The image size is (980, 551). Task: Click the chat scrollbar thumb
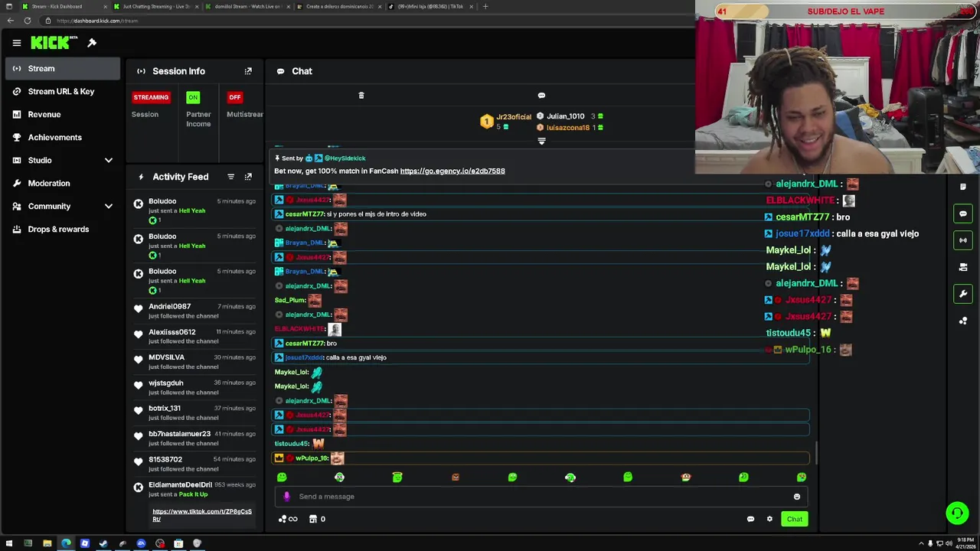pos(816,453)
